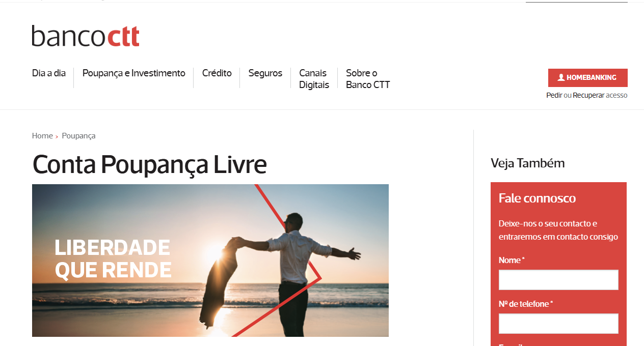Screen dimensions: 644x346
Task: Go to Home breadcrumb link
Action: [42, 136]
